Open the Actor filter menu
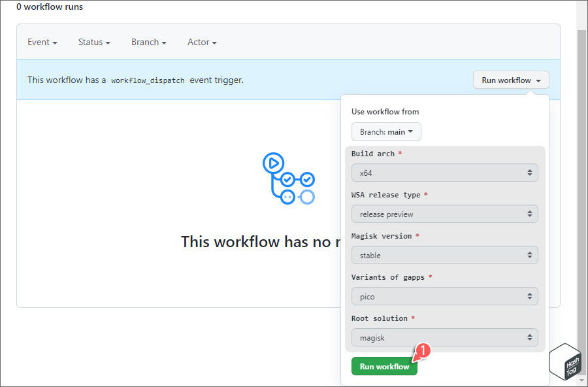The image size is (588, 387). pos(201,42)
